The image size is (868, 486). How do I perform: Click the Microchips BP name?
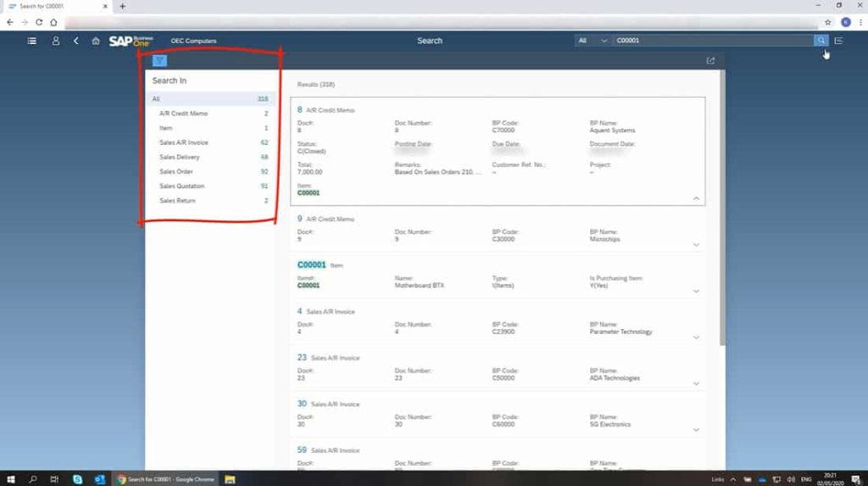coord(604,239)
